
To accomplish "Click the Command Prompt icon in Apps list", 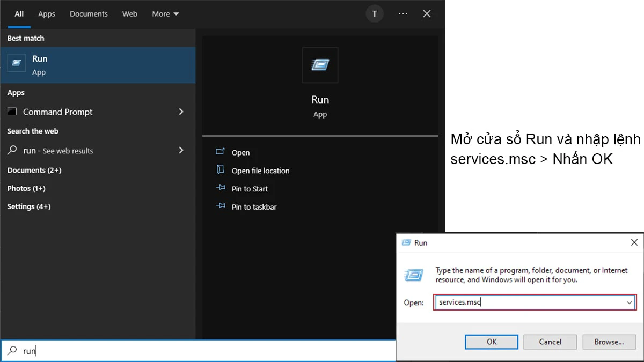I will tap(12, 112).
